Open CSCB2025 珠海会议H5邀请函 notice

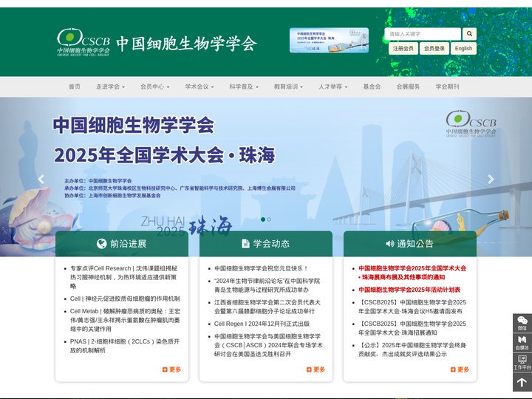[412, 307]
